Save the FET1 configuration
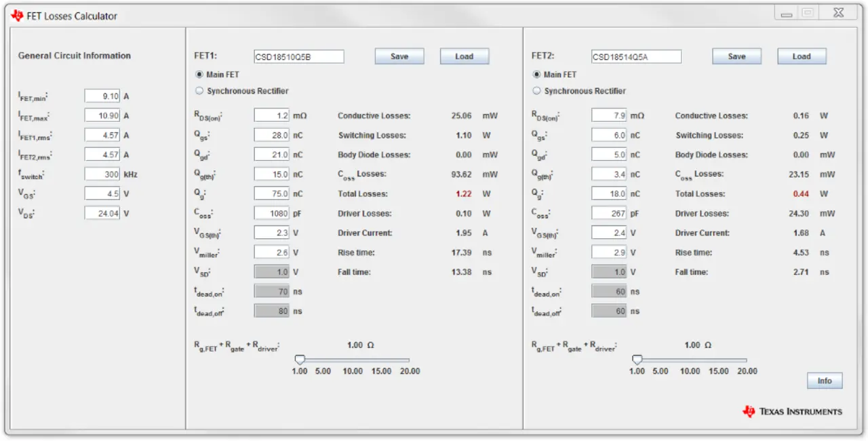The height and width of the screenshot is (441, 868). (x=399, y=56)
